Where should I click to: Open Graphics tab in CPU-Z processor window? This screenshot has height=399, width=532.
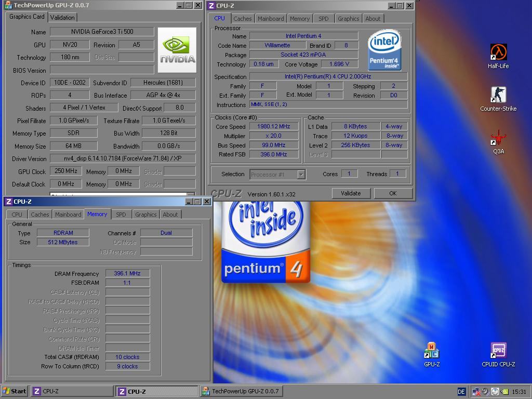point(349,19)
